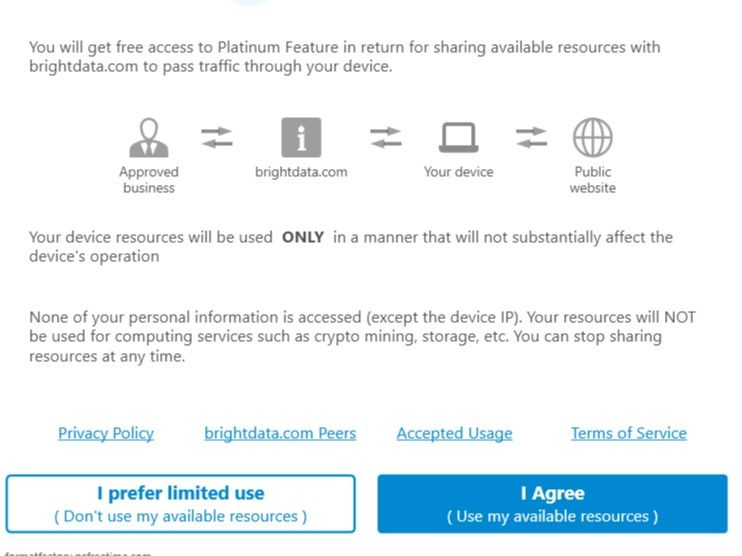
Task: Click the Approved business person icon
Action: pos(149,138)
